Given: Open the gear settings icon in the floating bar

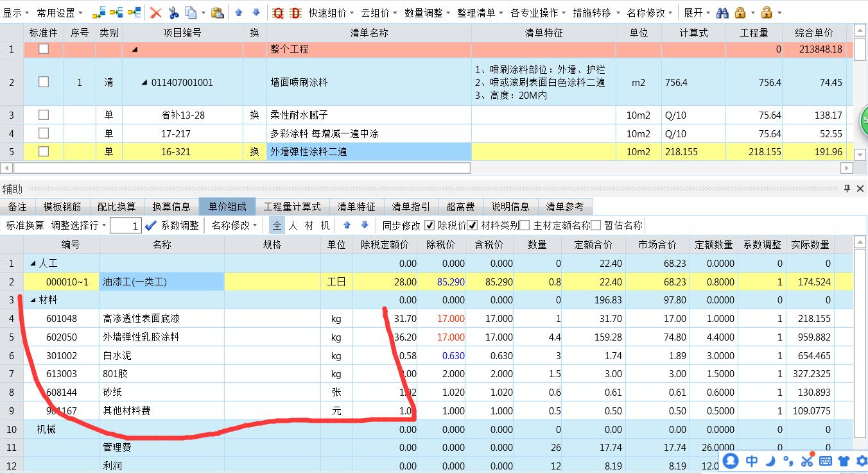Looking at the screenshot, I should point(862,461).
